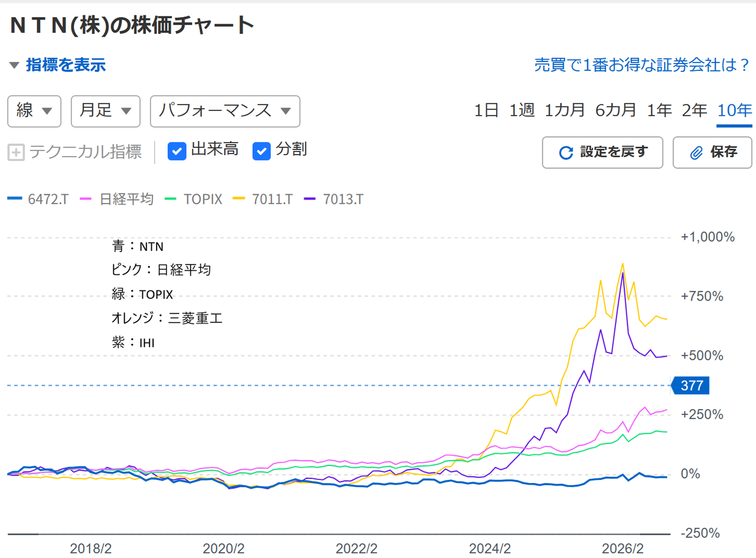Switch to the 6カ月 range

click(616, 110)
